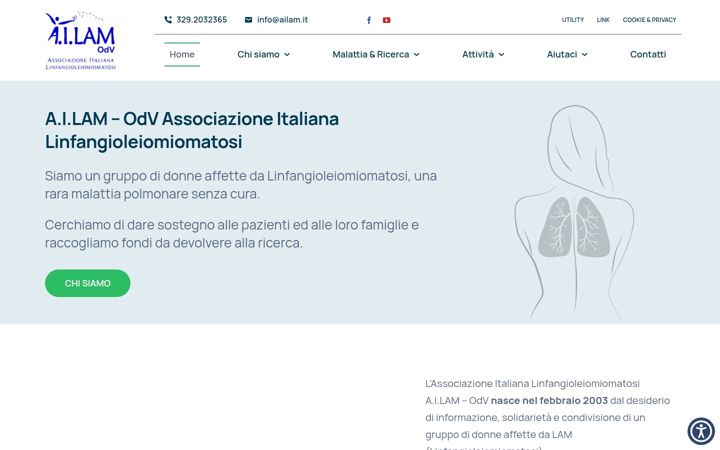Expand the Attività dropdown chevron
The width and height of the screenshot is (720, 450).
(501, 55)
